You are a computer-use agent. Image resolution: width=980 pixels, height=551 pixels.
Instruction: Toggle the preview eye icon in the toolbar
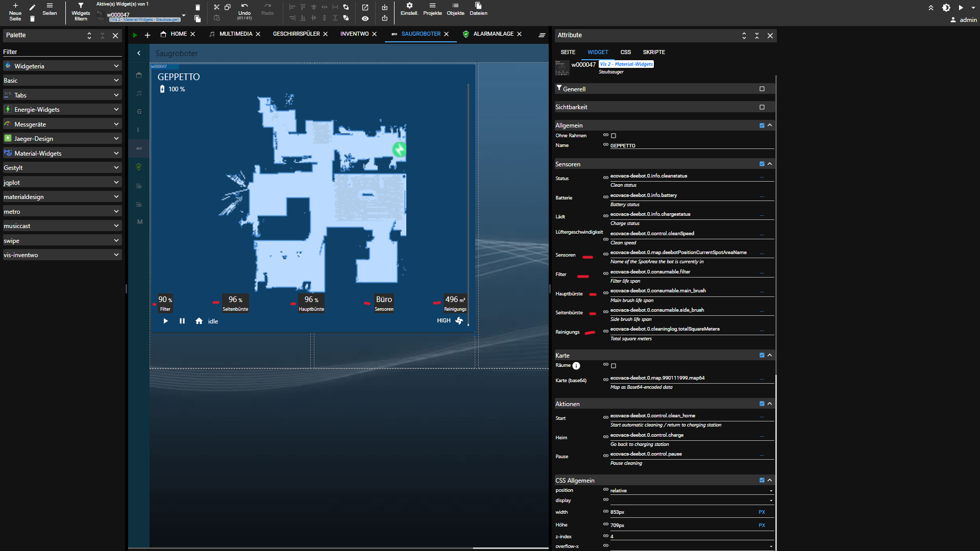coord(365,18)
